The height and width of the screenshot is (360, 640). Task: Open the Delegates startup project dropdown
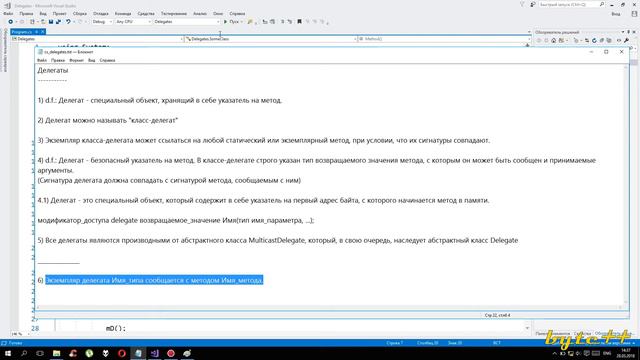[187, 22]
